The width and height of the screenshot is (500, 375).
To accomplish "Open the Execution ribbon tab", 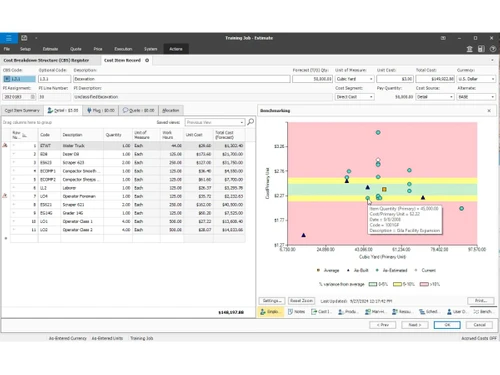I will [x=123, y=49].
